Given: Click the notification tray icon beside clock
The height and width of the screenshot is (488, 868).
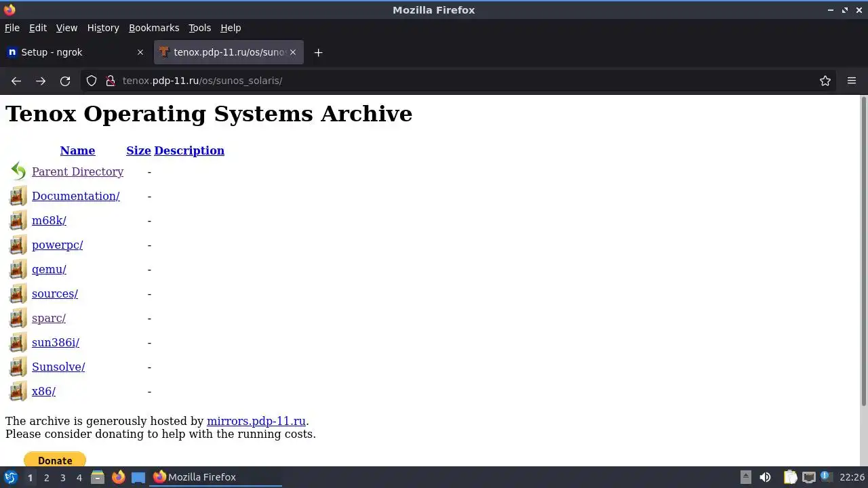Looking at the screenshot, I should pyautogui.click(x=827, y=477).
